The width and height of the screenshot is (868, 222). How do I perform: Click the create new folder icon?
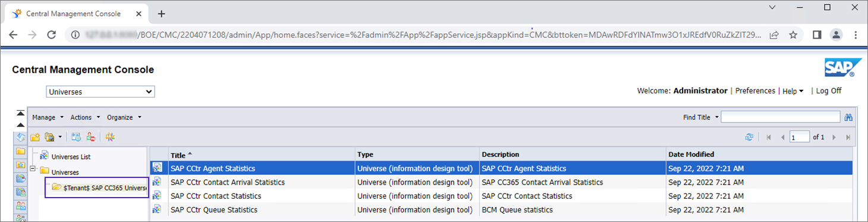tap(35, 137)
